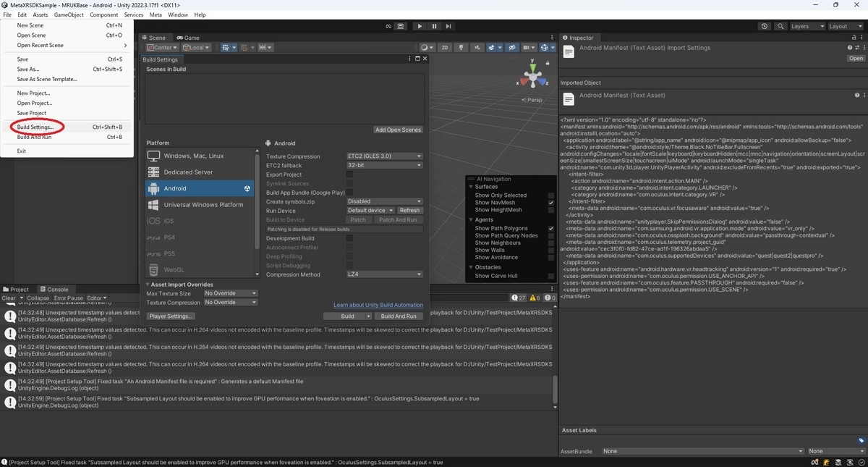The width and height of the screenshot is (868, 467).
Task: Click Open button in Inspector
Action: pyautogui.click(x=856, y=58)
